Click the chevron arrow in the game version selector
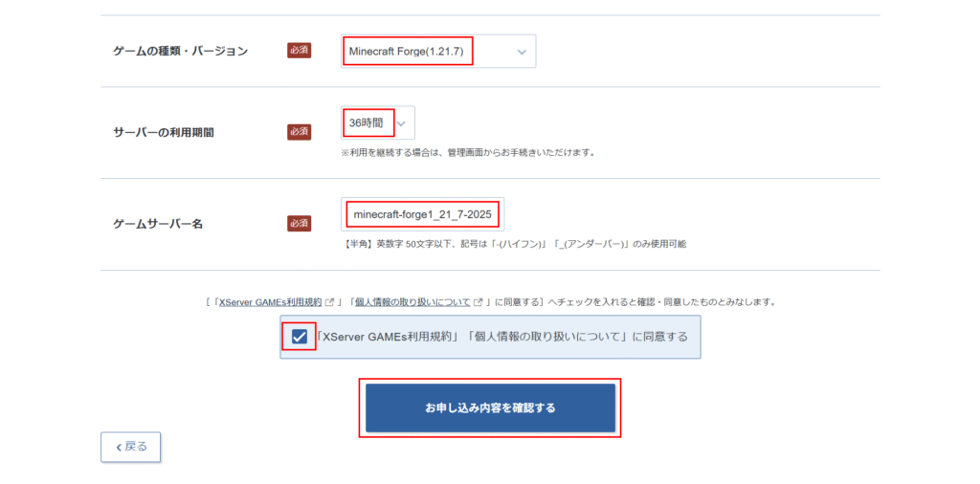 [x=522, y=53]
